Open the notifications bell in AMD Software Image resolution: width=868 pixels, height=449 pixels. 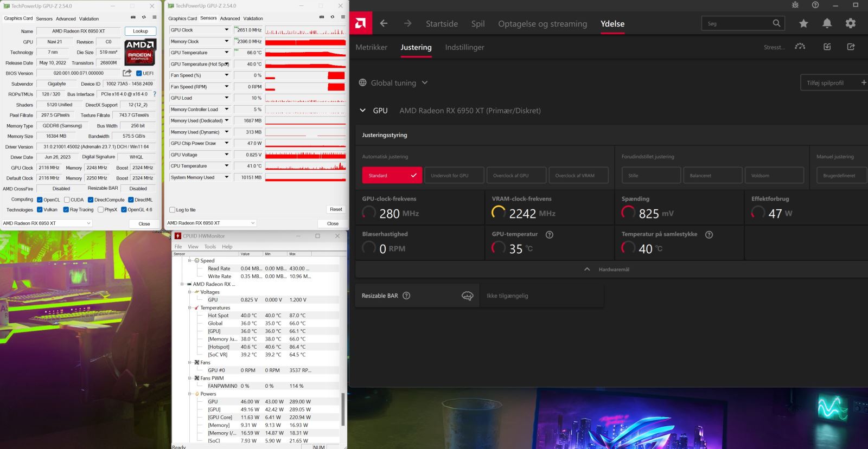coord(827,23)
